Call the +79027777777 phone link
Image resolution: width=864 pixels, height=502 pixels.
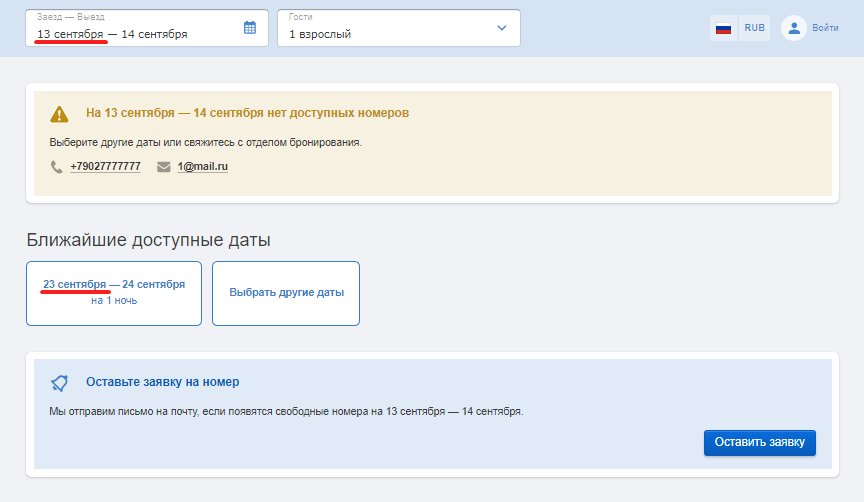[x=105, y=166]
